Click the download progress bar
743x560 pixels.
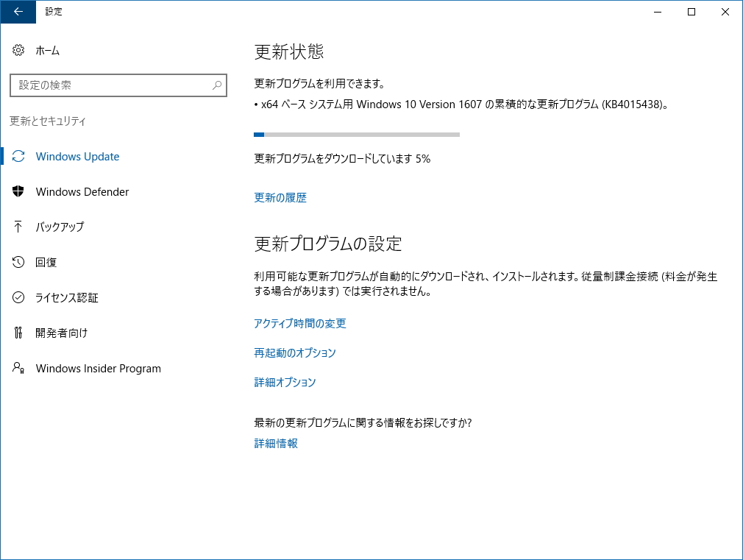point(357,135)
